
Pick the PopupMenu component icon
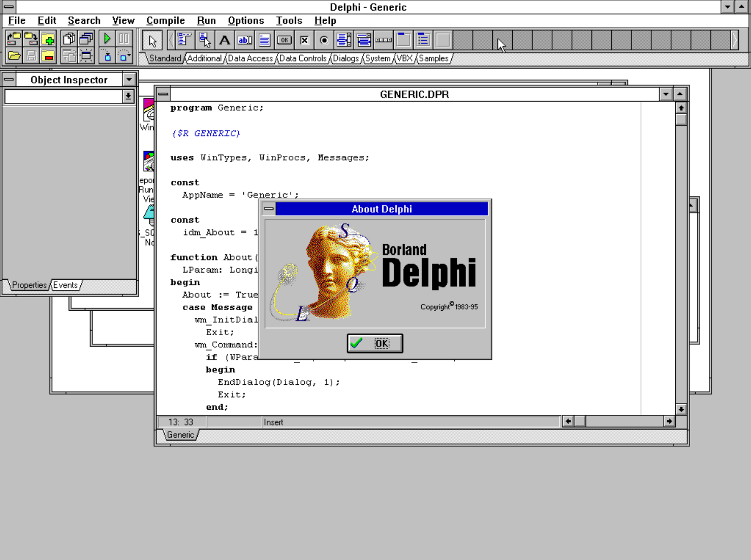(x=204, y=40)
